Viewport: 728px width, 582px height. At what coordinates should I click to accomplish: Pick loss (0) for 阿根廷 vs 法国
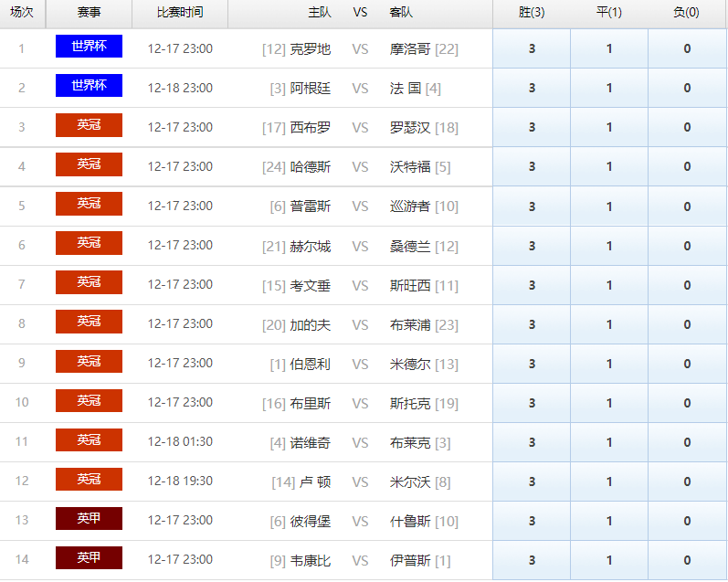(687, 89)
